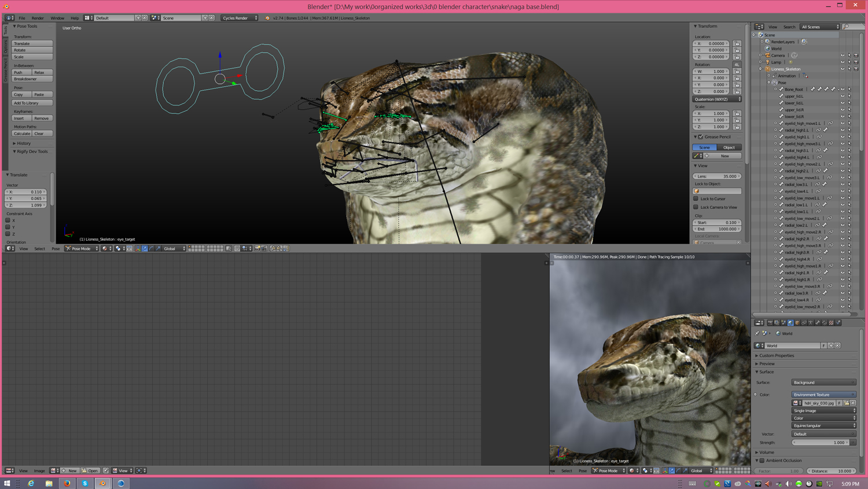Expand the Custom Properties panel

pyautogui.click(x=777, y=355)
